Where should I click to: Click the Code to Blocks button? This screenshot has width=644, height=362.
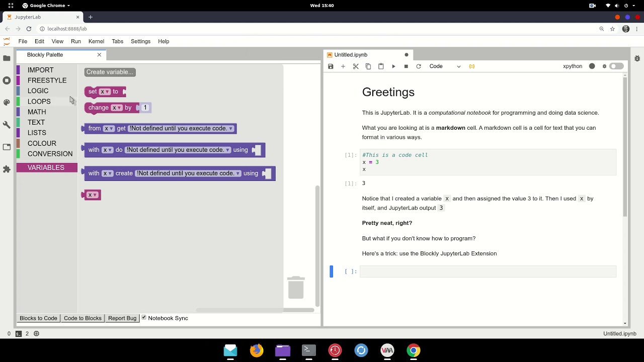83,318
